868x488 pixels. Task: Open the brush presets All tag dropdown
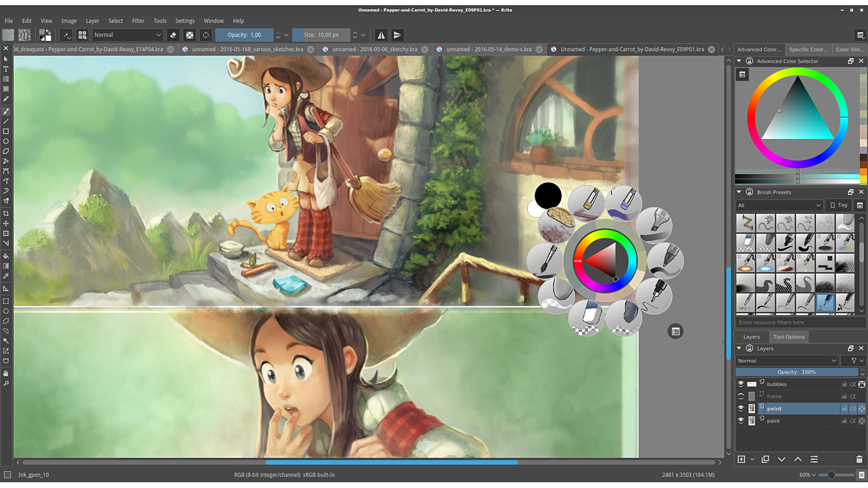779,205
